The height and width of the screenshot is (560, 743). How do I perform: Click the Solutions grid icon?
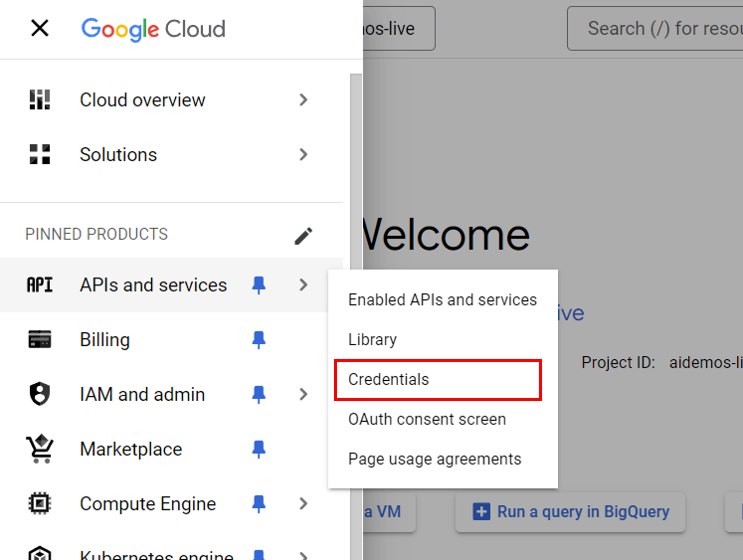40,154
